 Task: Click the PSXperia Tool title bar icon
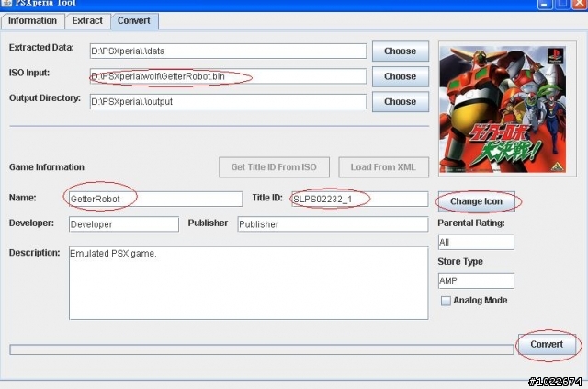pyautogui.click(x=6, y=3)
